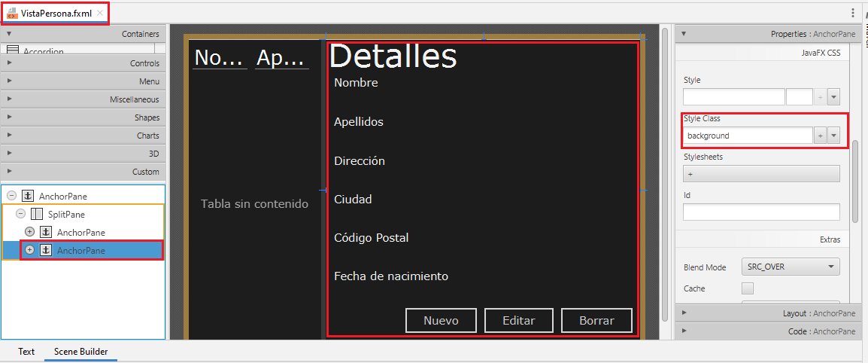Click the root AnchorPane anchor icon
This screenshot has width=868, height=363.
point(27,197)
